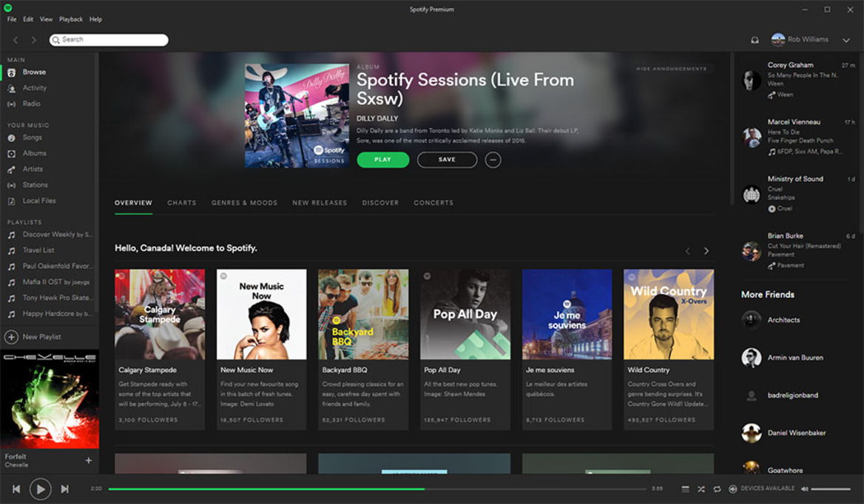864x504 pixels.
Task: Skip to next track
Action: (64, 488)
